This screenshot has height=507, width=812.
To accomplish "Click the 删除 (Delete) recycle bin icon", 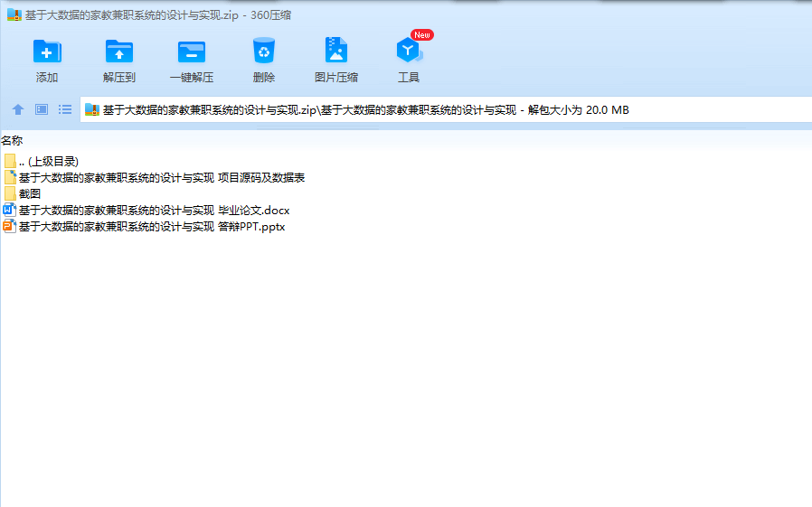I will pyautogui.click(x=264, y=51).
